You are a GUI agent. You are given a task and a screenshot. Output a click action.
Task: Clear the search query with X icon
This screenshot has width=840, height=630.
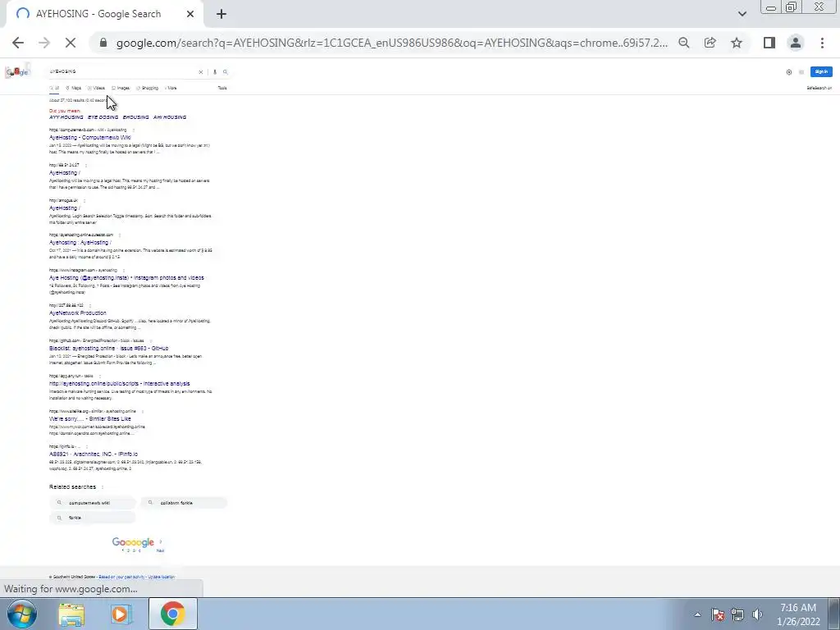201,72
